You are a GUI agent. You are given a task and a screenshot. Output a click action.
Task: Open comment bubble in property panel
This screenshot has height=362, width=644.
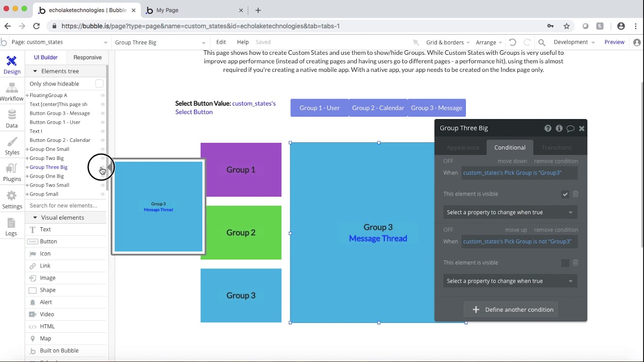[x=570, y=128]
